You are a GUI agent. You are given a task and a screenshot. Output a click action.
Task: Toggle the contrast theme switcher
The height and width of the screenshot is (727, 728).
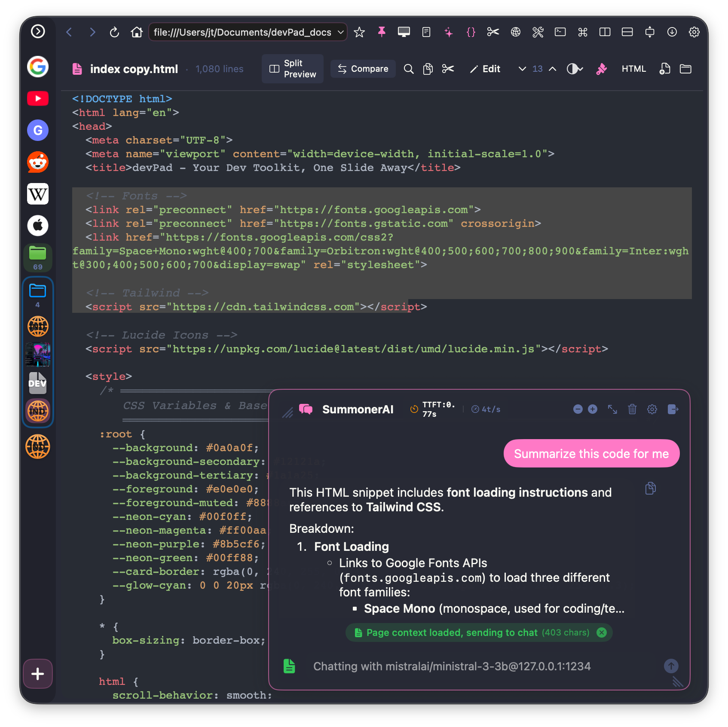574,69
